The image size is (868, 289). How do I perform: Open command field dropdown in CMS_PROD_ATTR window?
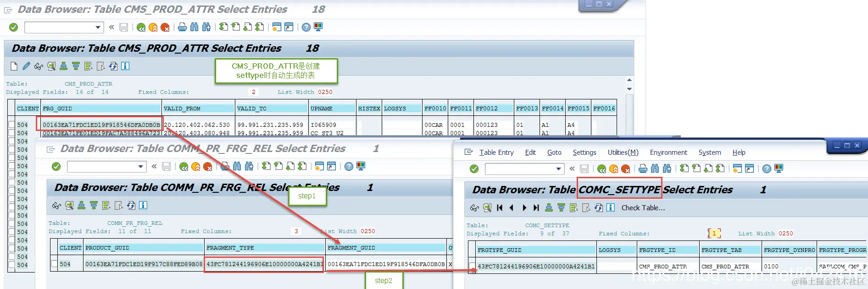(x=98, y=27)
